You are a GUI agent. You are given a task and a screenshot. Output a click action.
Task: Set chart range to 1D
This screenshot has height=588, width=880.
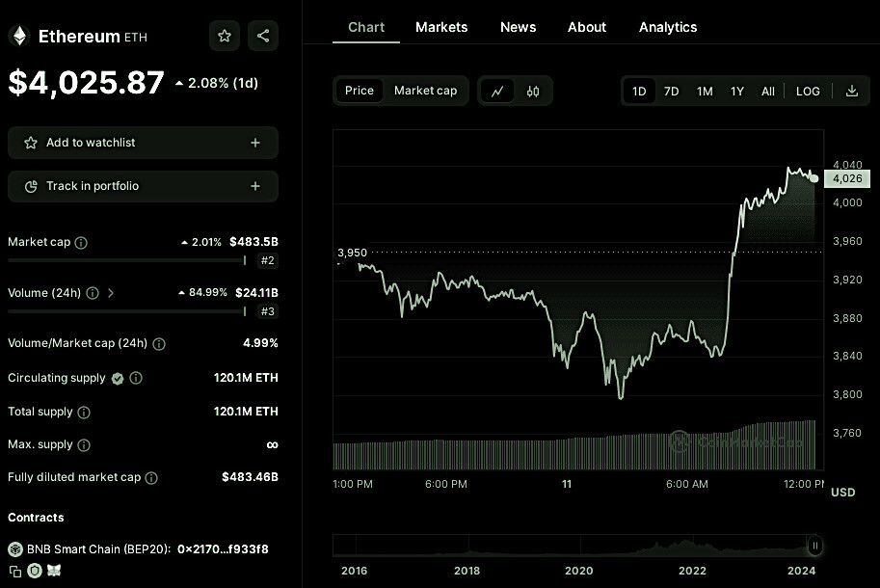(x=639, y=91)
